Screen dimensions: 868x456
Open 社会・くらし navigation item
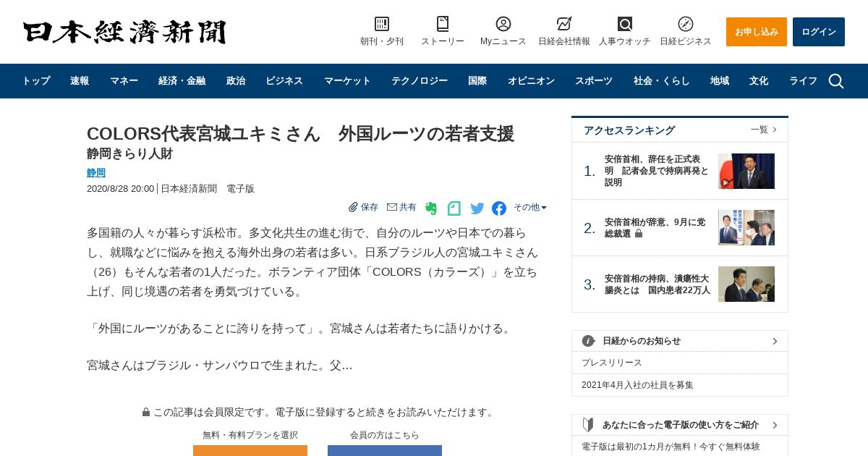coord(661,81)
